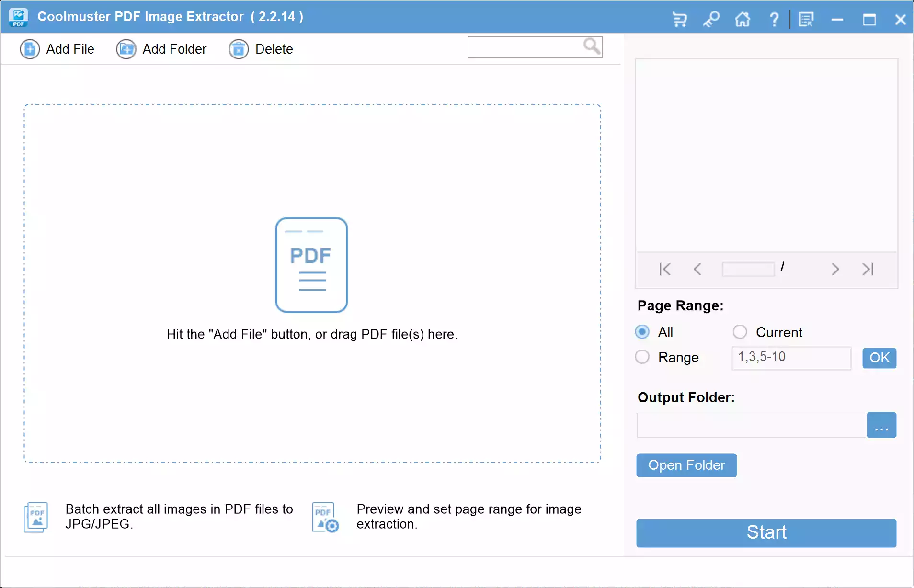914x588 pixels.
Task: Click the Open Folder button
Action: tap(686, 465)
